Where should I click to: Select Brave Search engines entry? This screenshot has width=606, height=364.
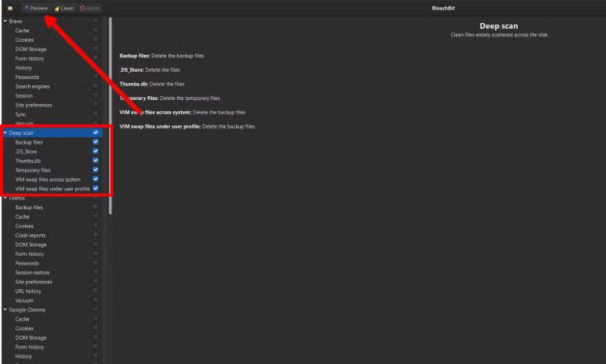point(34,86)
